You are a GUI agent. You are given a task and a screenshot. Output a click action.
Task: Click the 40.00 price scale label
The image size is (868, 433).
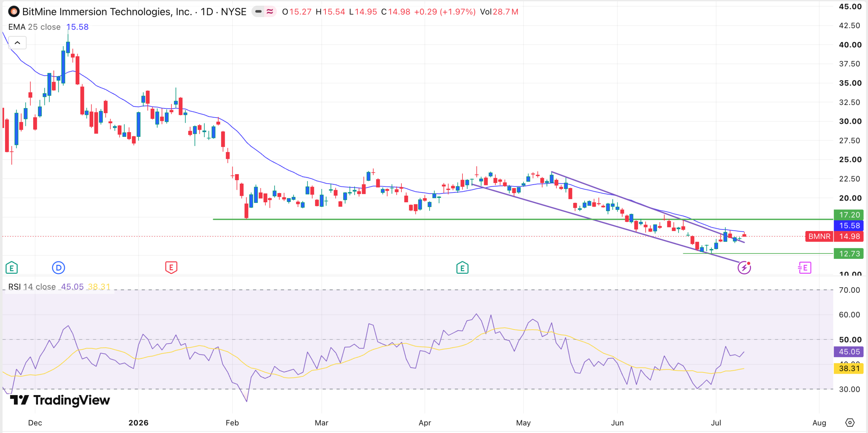point(850,45)
